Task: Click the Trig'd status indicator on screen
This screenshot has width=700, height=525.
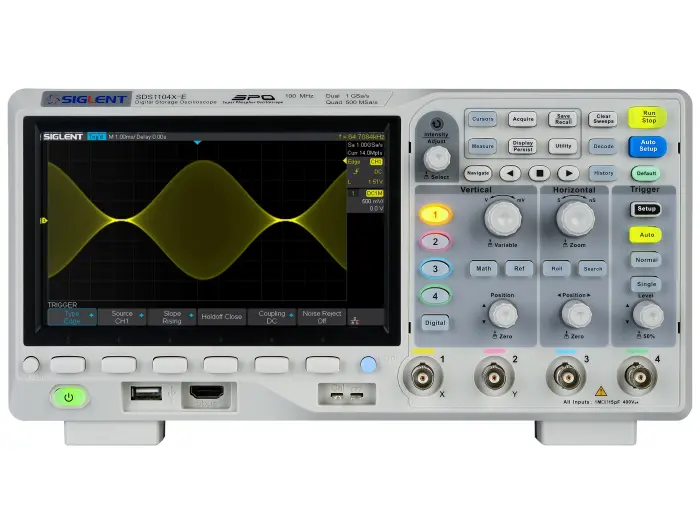Action: pos(96,137)
